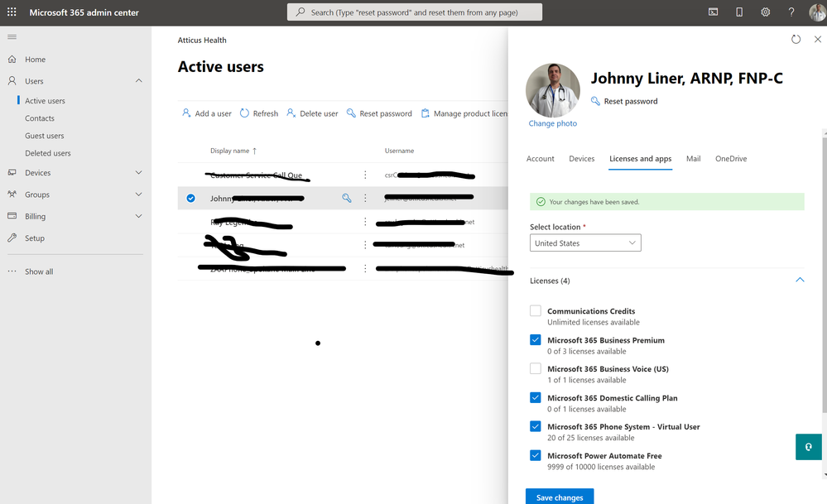This screenshot has height=504, width=827.
Task: Uncheck Microsoft Power Automate Free license
Action: click(x=536, y=455)
